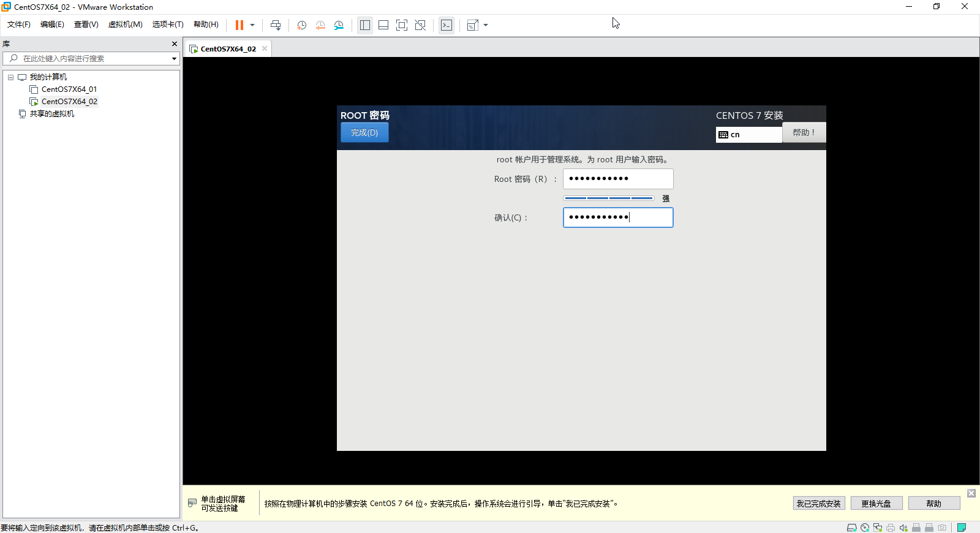
Task: Open the 查看(V) menu
Action: pos(86,25)
